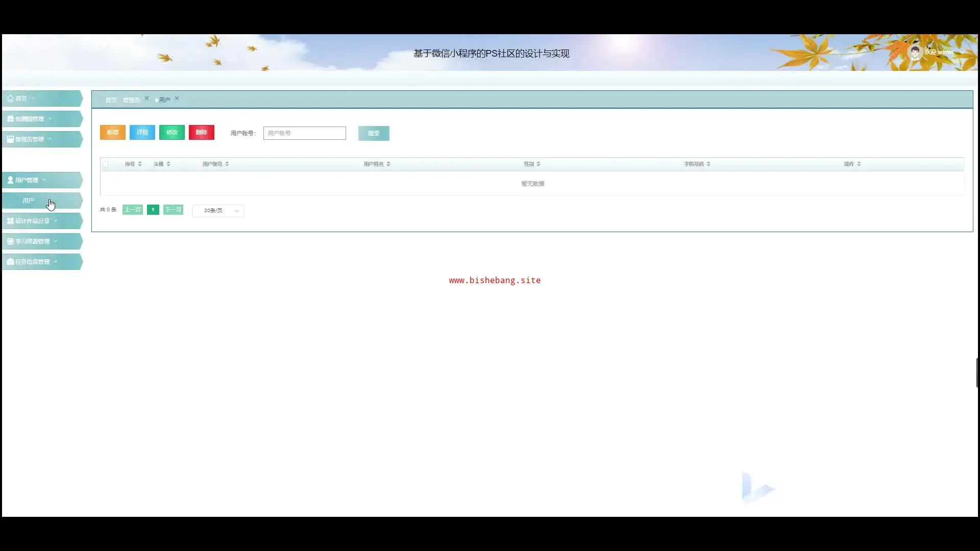The width and height of the screenshot is (980, 551).
Task: Sort table by 序号 column arrows
Action: [139, 164]
